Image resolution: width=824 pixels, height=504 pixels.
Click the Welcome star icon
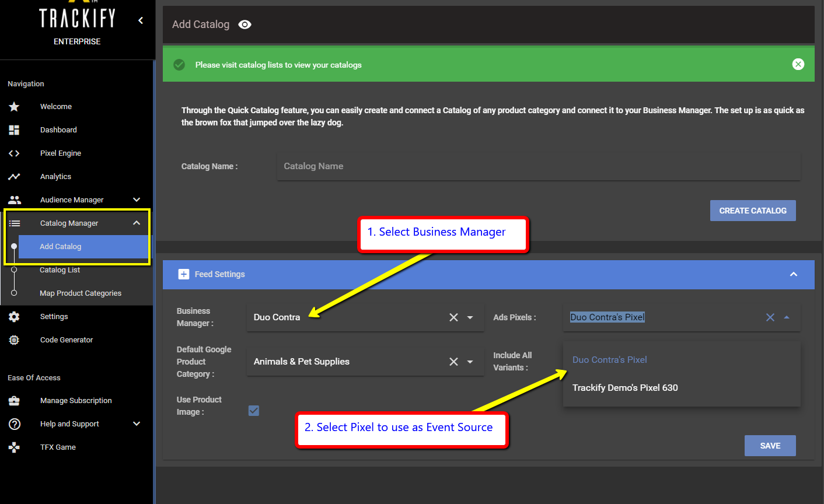point(14,107)
